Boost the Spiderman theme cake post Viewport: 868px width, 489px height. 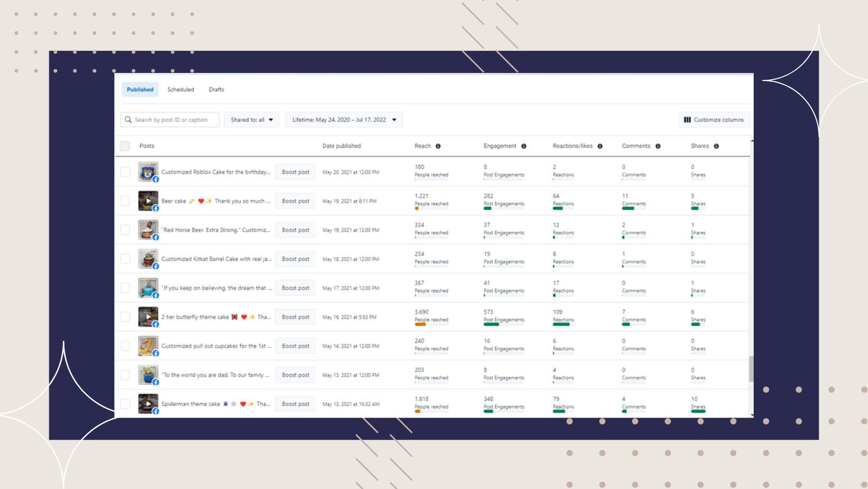[295, 404]
